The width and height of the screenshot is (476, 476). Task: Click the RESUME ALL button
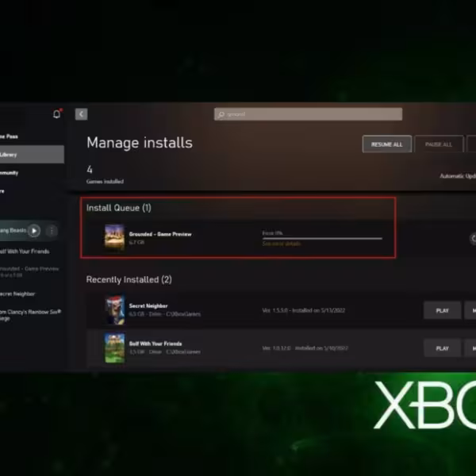(387, 144)
